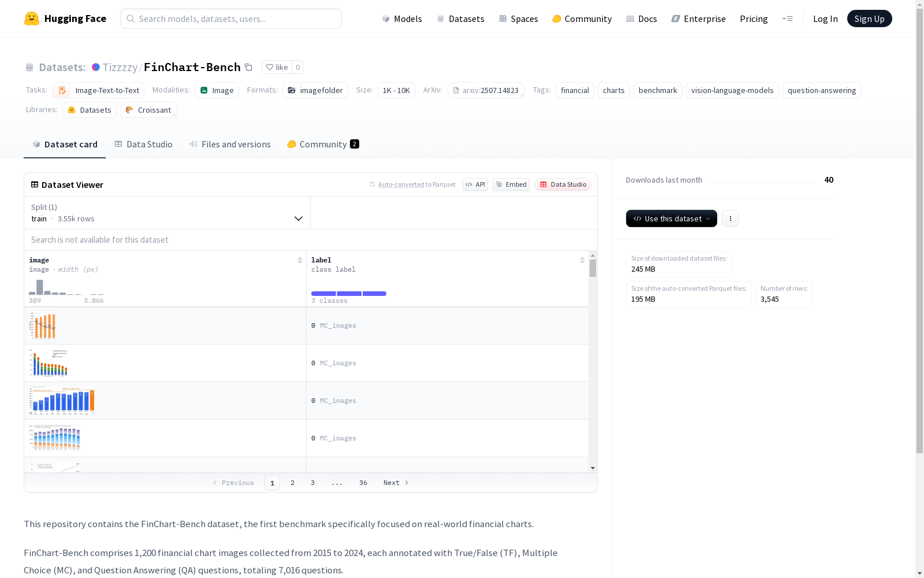The width and height of the screenshot is (924, 578).
Task: Sort the label column in the viewer
Action: 582,260
